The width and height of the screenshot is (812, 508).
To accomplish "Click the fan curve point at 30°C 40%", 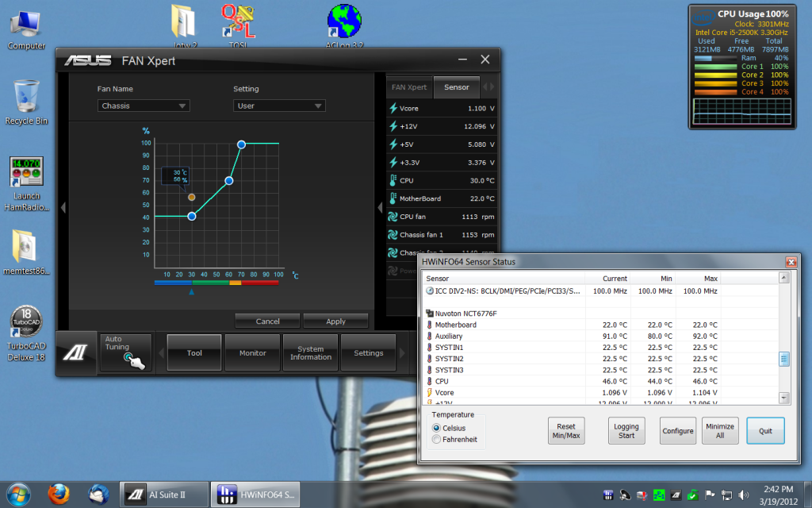I will pos(192,216).
